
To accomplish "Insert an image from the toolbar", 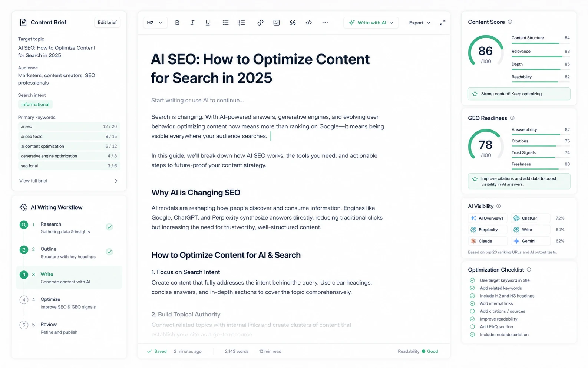I will pyautogui.click(x=277, y=23).
